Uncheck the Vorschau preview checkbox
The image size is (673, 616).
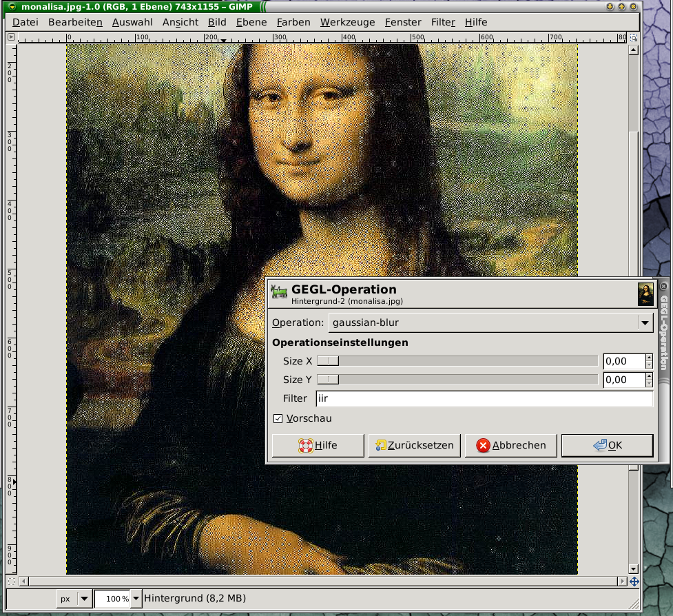pyautogui.click(x=278, y=418)
